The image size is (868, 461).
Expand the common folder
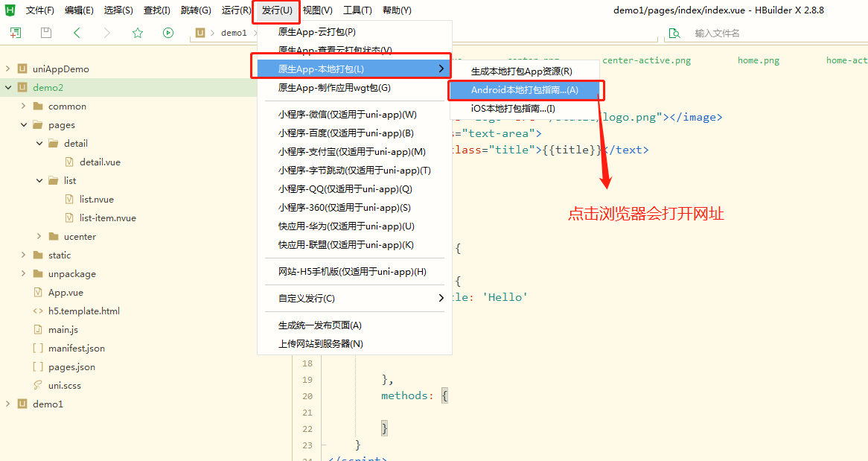(x=23, y=106)
